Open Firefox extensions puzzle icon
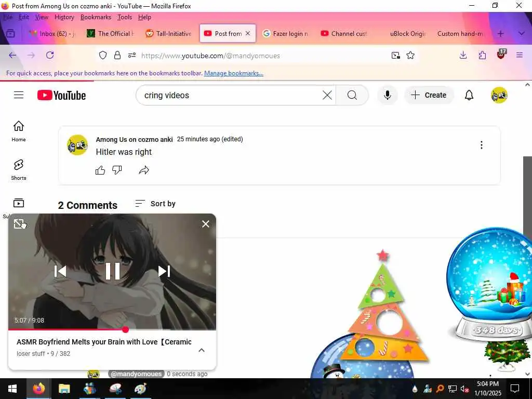Viewport: 532px width, 399px height. [x=482, y=55]
